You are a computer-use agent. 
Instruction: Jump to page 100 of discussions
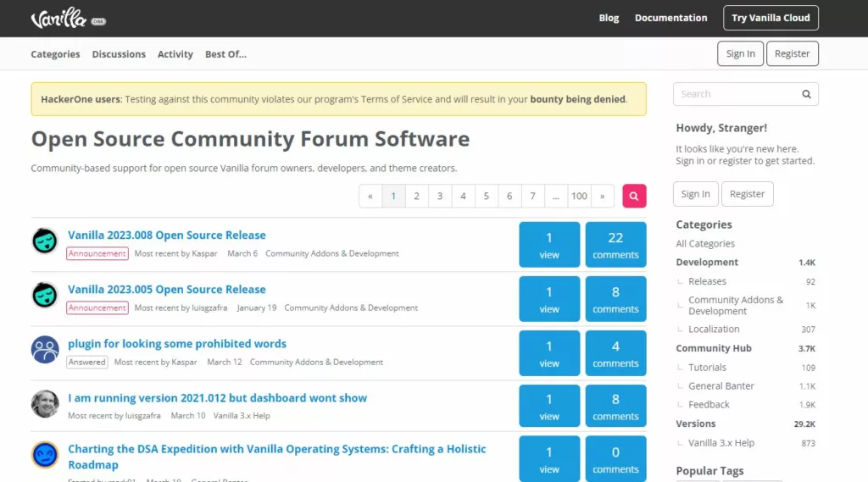tap(579, 196)
